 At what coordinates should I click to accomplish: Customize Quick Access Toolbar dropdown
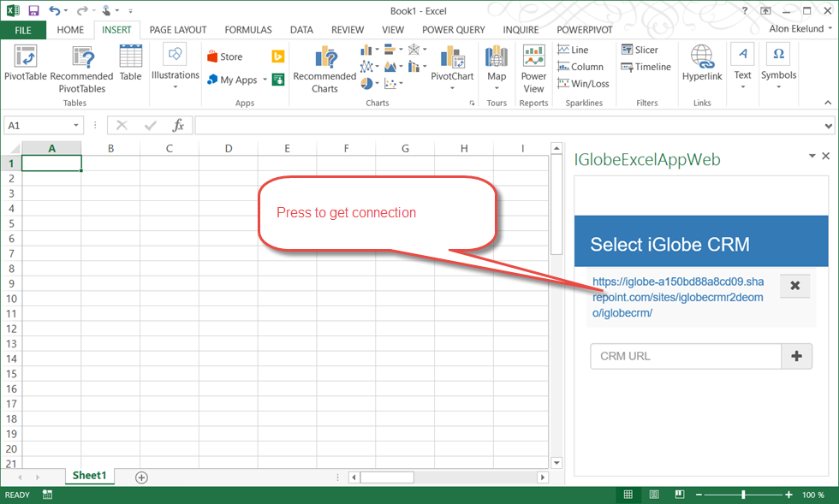130,11
